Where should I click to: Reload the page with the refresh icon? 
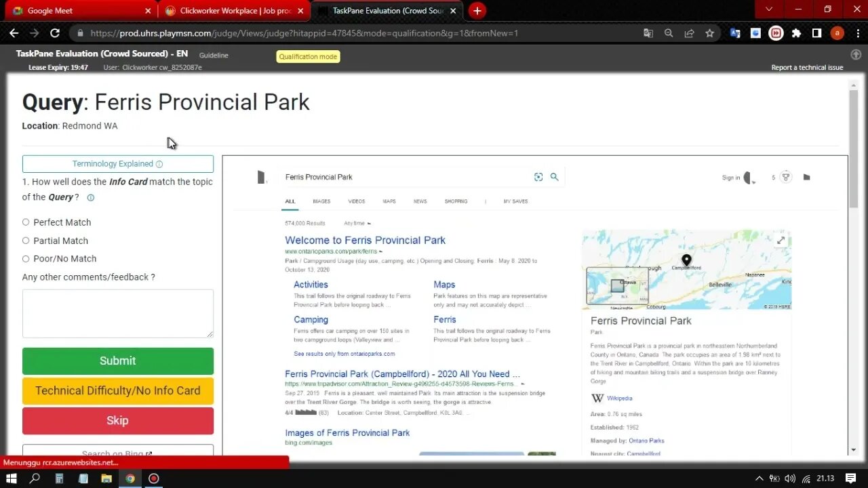tap(55, 33)
